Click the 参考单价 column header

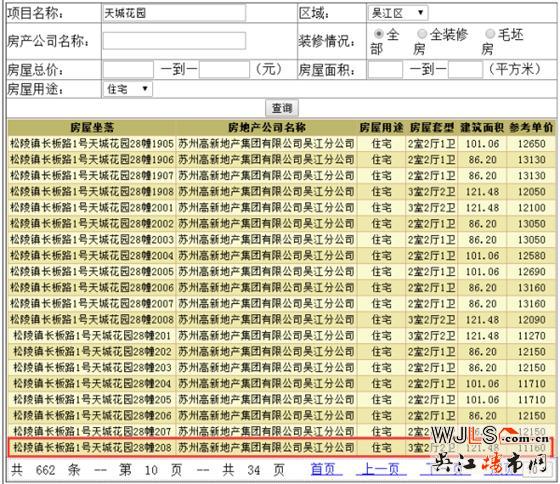(x=531, y=128)
